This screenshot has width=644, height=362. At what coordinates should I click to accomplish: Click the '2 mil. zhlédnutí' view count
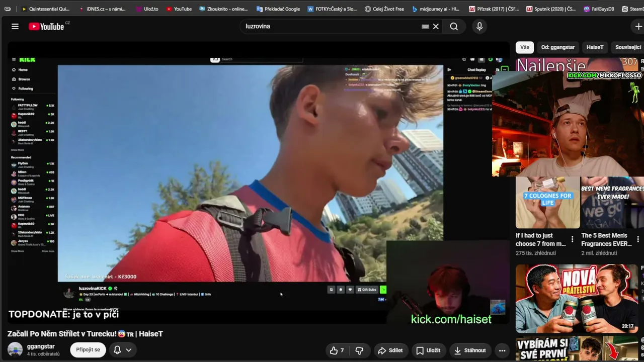click(x=599, y=253)
